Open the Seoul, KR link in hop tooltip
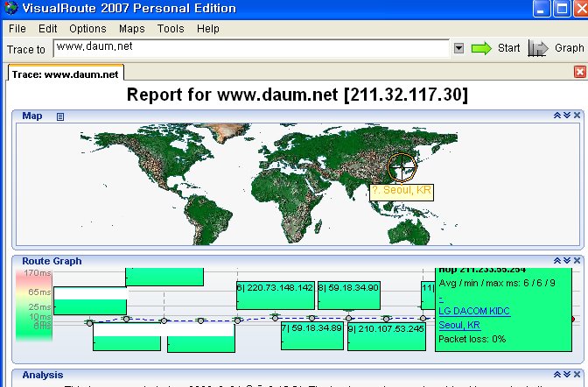 [459, 325]
